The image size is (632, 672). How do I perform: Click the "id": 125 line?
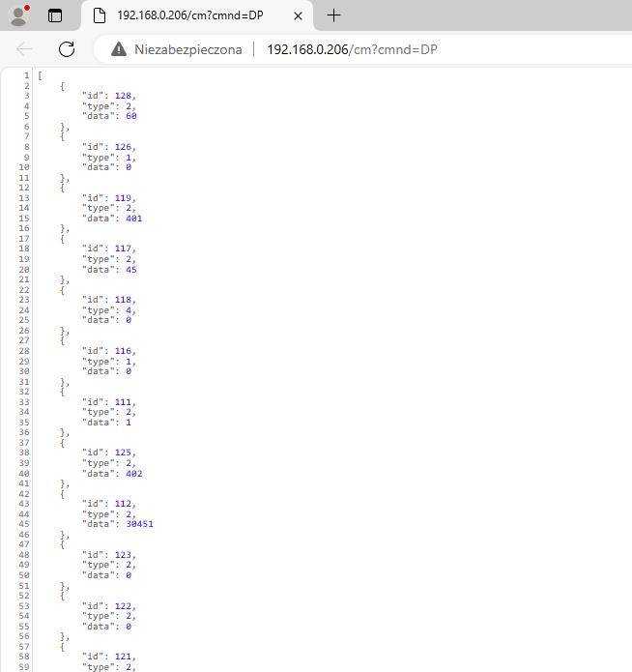tap(109, 453)
